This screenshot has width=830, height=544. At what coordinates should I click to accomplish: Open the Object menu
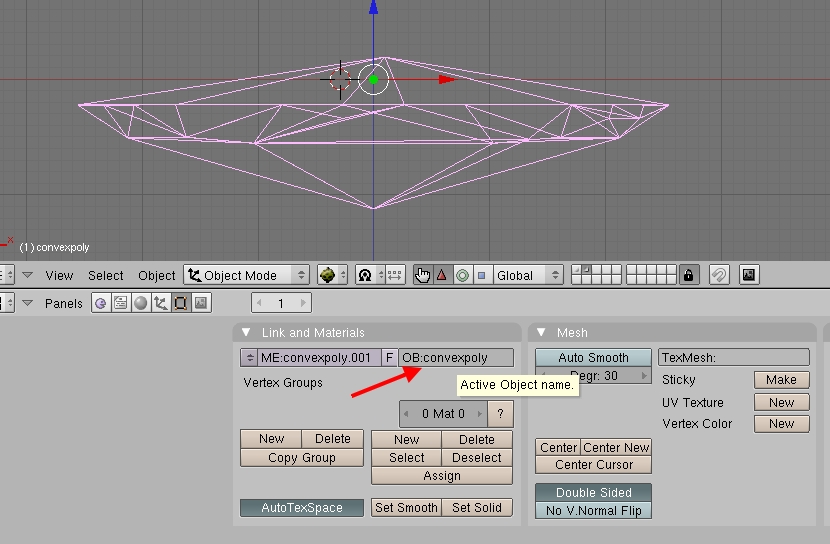click(157, 276)
